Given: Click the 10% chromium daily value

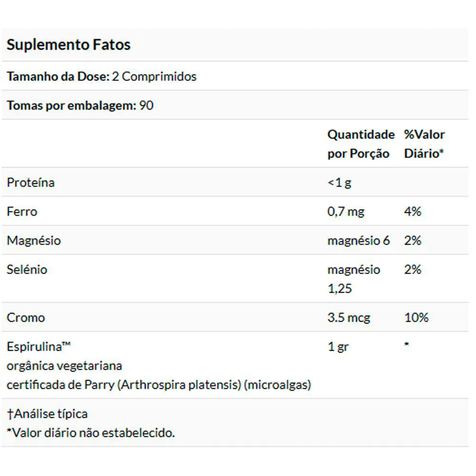Looking at the screenshot, I should click(416, 318).
